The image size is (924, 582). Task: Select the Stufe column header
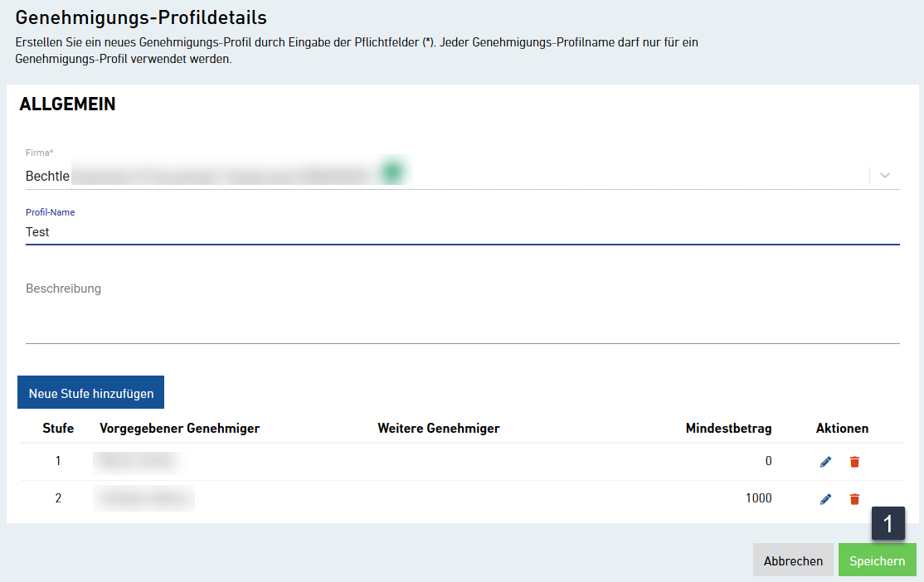coord(57,428)
